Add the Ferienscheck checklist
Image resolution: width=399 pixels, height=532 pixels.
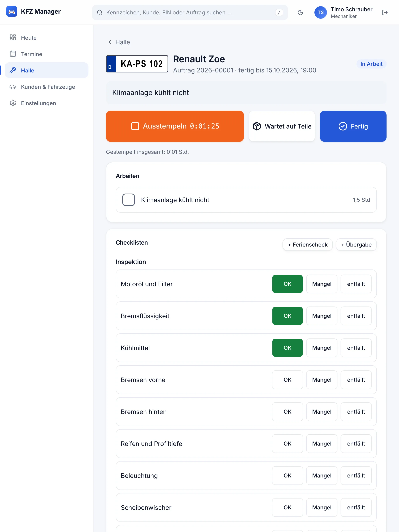click(x=308, y=245)
